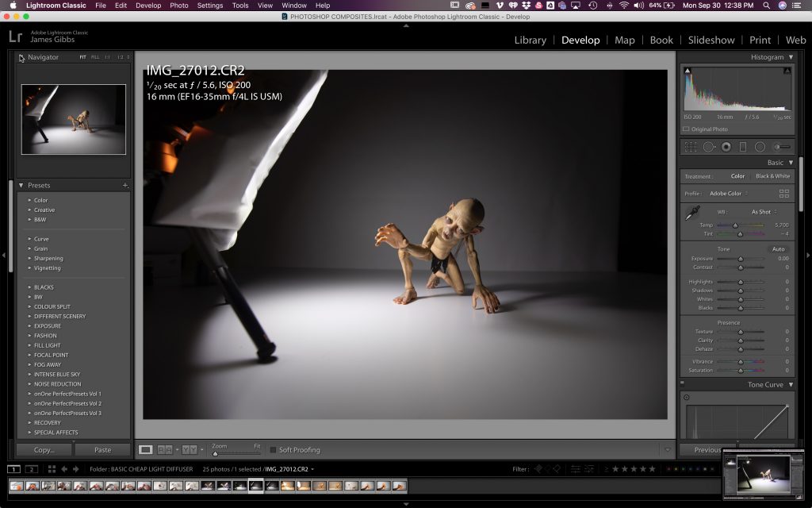Switch to Before/After (Y|Y) view

(189, 450)
